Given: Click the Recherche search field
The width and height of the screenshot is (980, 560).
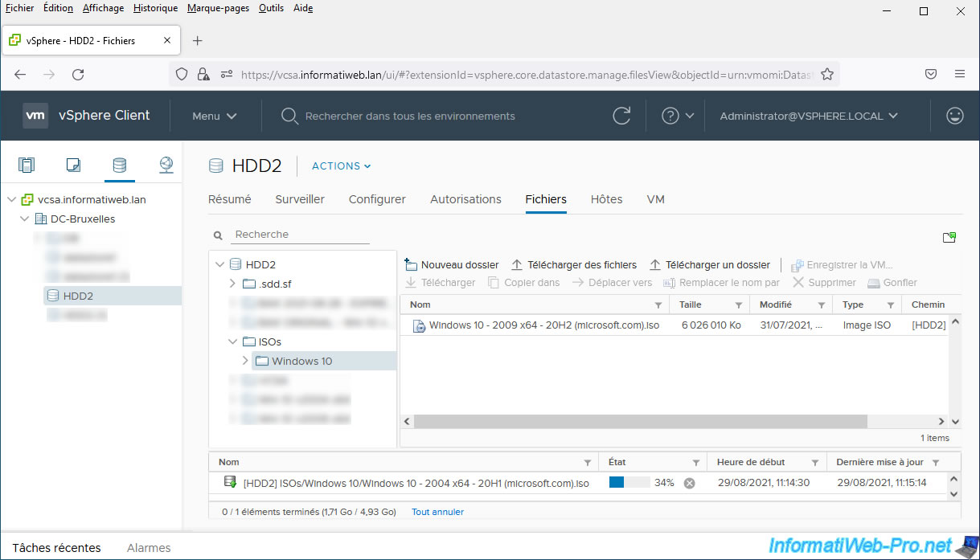Looking at the screenshot, I should [x=301, y=235].
